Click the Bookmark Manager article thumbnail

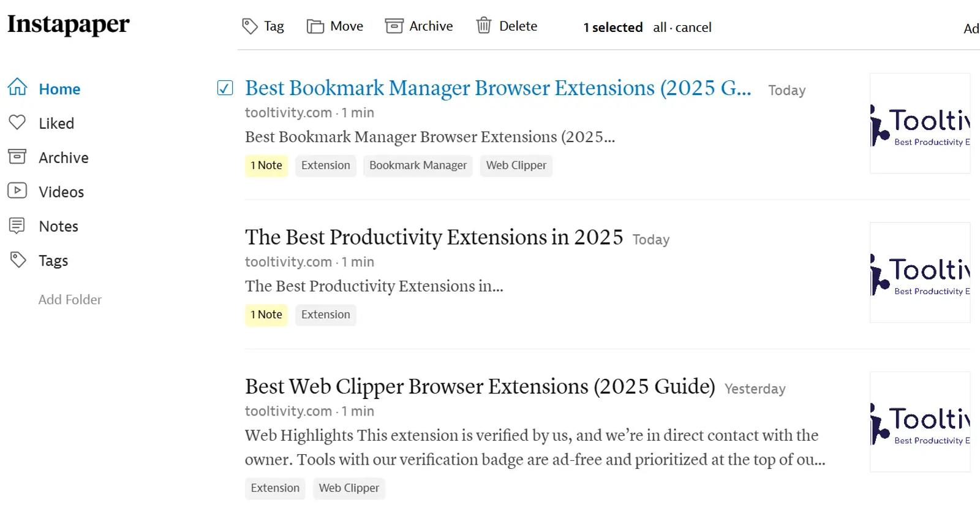coord(920,123)
